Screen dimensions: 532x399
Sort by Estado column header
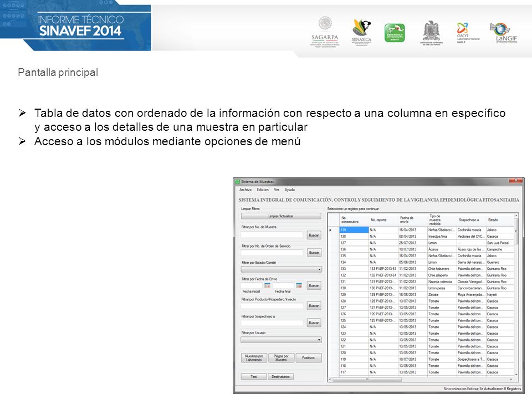(500, 220)
